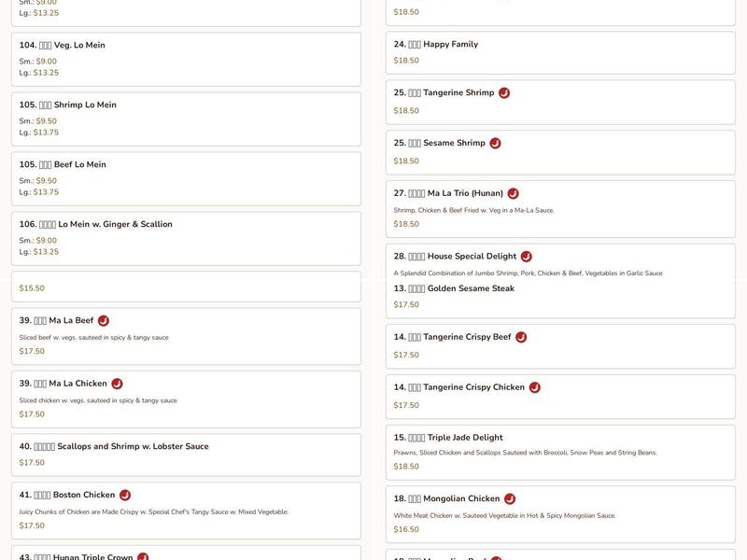Open Scallops and Shrimp w. Lobster Sauce
This screenshot has width=747, height=560.
coord(133,447)
